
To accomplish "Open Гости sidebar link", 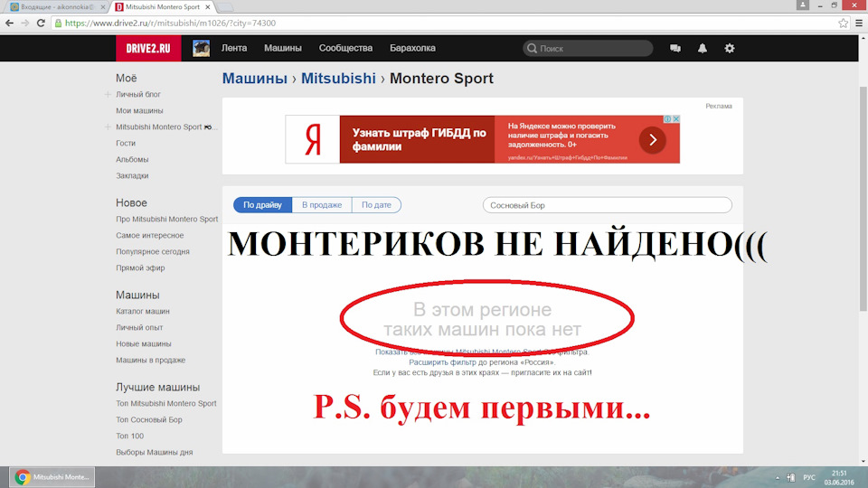I will [x=126, y=144].
